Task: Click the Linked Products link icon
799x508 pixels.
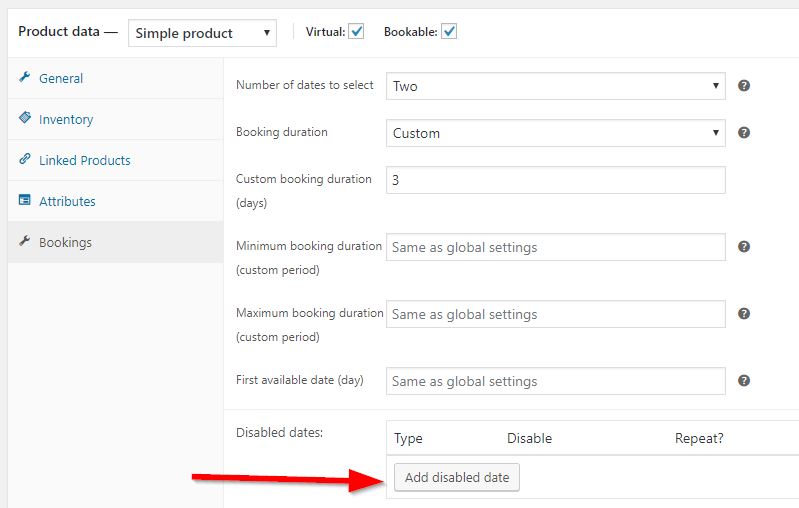Action: click(x=25, y=160)
